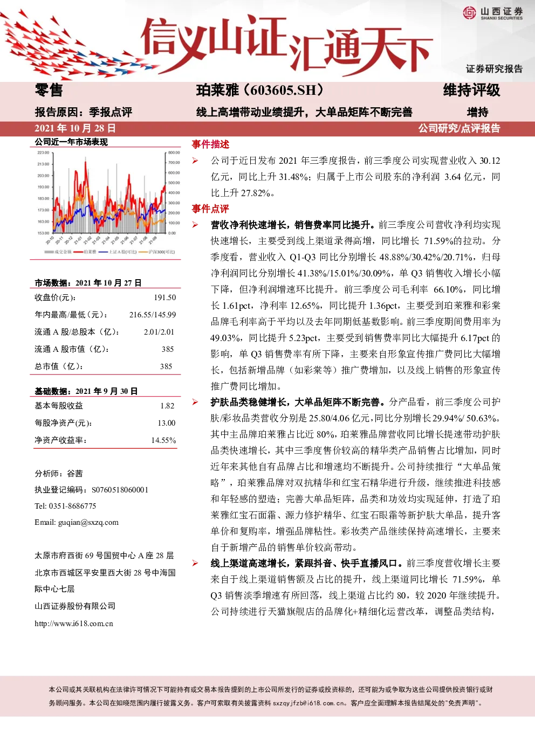Click the 流通A股市值（亿） row label
The image size is (535, 756).
[72, 349]
